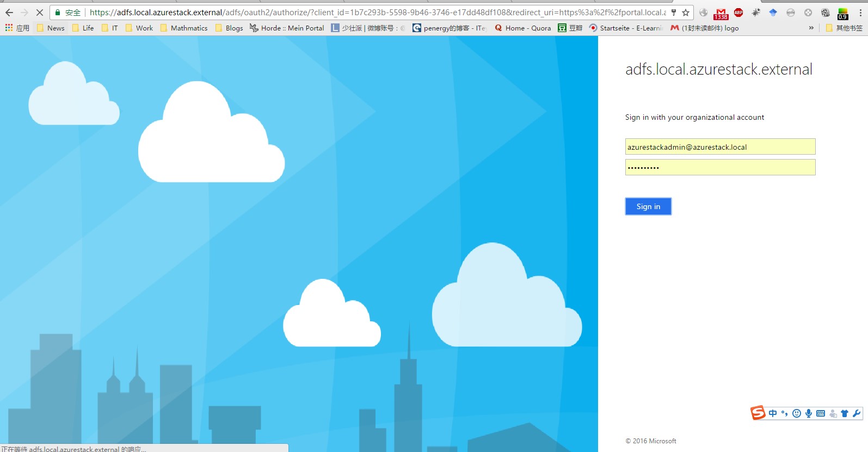Viewport: 868px width, 452px height.
Task: Click the blue graduation cap extension icon
Action: point(773,13)
